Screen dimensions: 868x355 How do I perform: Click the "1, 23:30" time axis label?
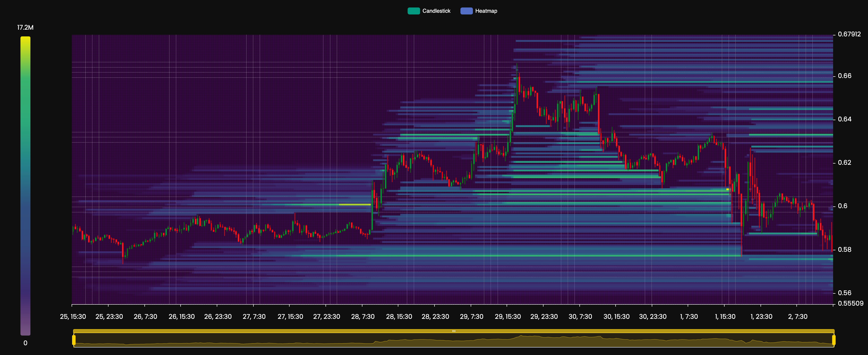click(761, 317)
